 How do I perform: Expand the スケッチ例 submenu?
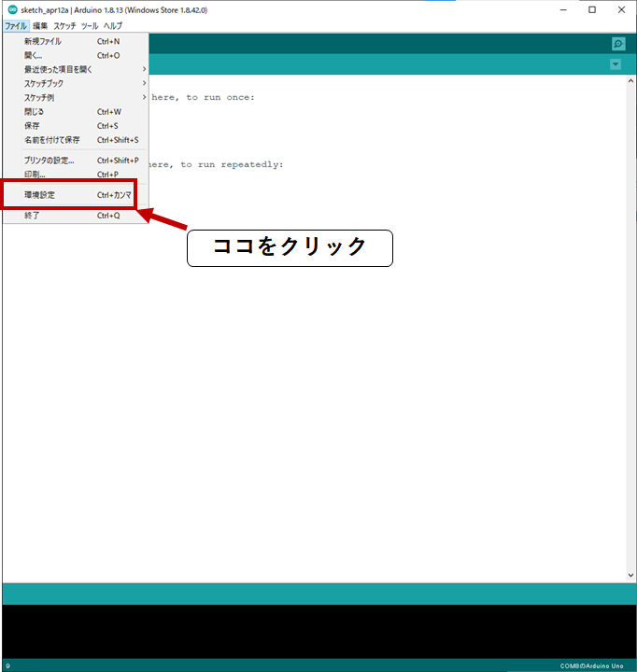(76, 97)
